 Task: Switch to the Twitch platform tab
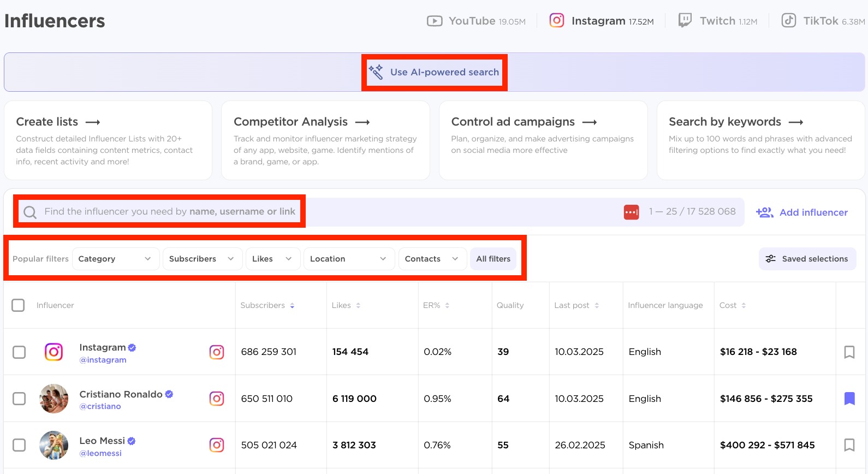click(717, 21)
